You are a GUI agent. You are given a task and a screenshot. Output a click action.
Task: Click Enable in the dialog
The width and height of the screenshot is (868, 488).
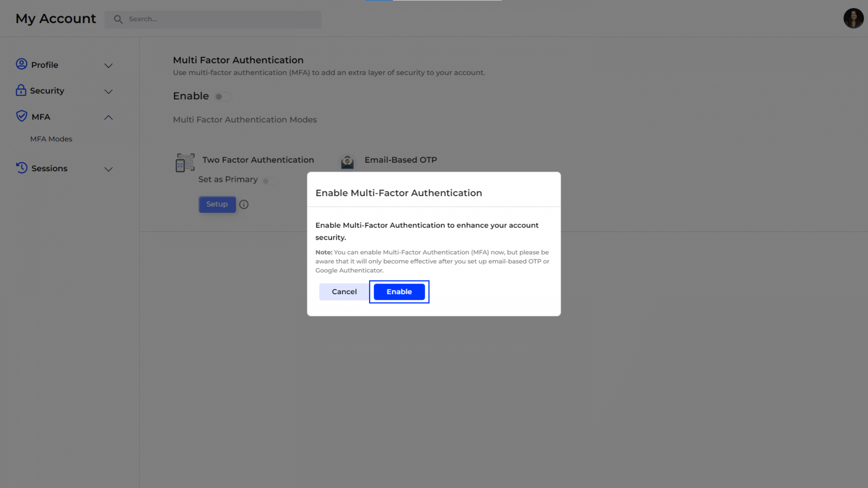pyautogui.click(x=399, y=292)
